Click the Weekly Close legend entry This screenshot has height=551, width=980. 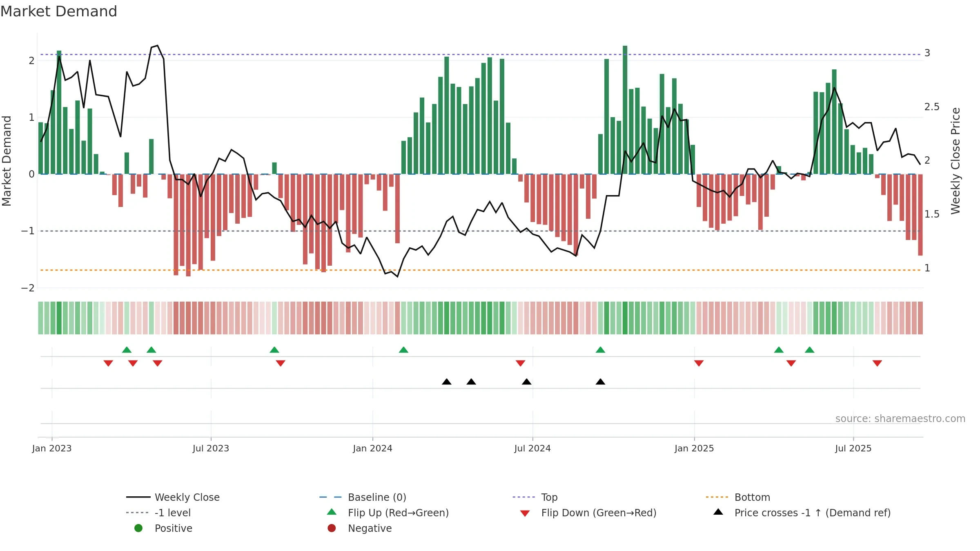pos(173,497)
